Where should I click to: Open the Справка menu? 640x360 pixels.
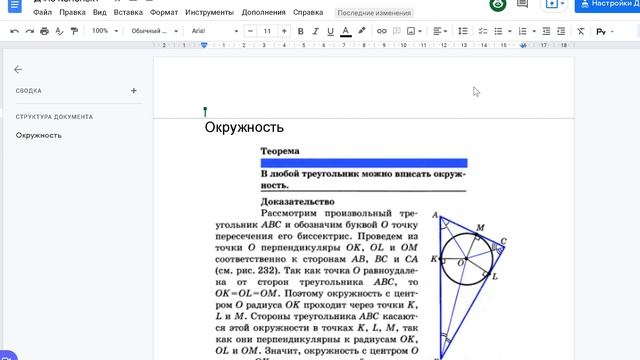[x=308, y=12]
